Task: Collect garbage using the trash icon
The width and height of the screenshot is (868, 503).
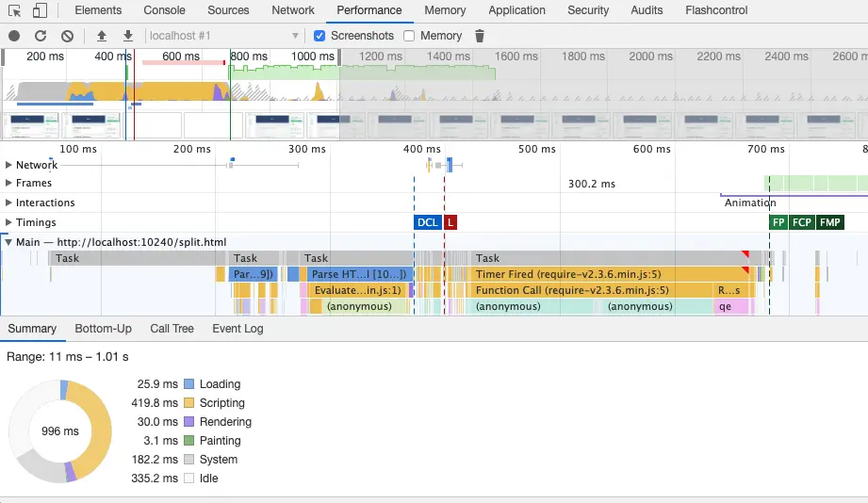Action: [480, 36]
